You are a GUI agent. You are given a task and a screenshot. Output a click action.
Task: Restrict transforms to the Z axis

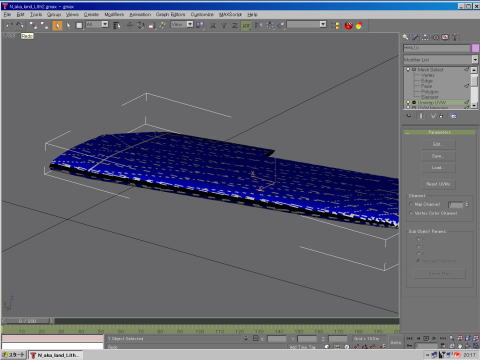(235, 25)
